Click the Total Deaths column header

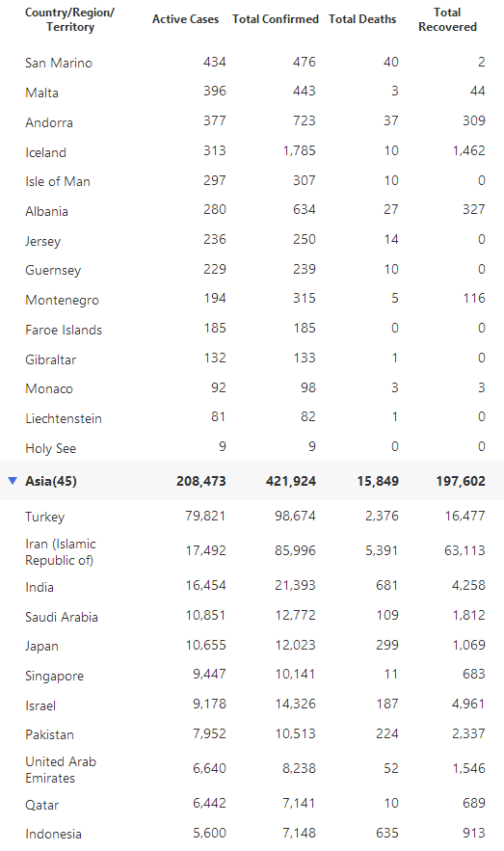click(362, 19)
